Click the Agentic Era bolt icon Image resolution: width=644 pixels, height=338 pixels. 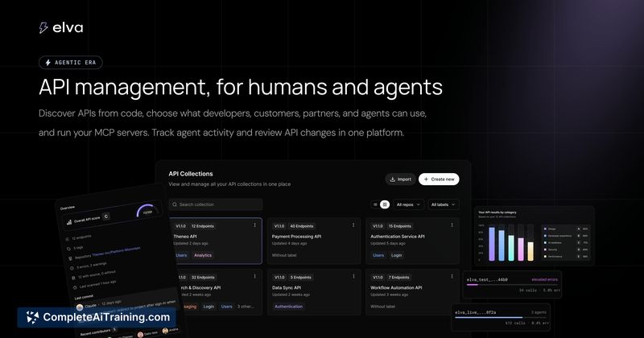(48, 63)
